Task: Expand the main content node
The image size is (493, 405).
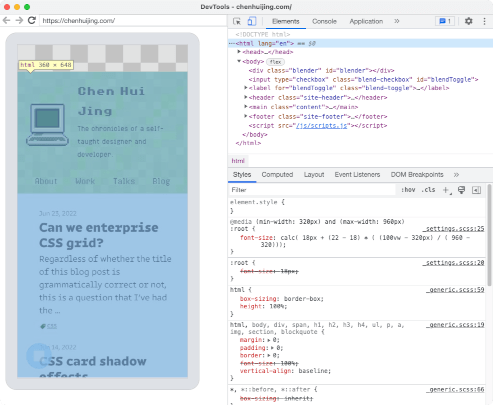Action: pyautogui.click(x=246, y=107)
